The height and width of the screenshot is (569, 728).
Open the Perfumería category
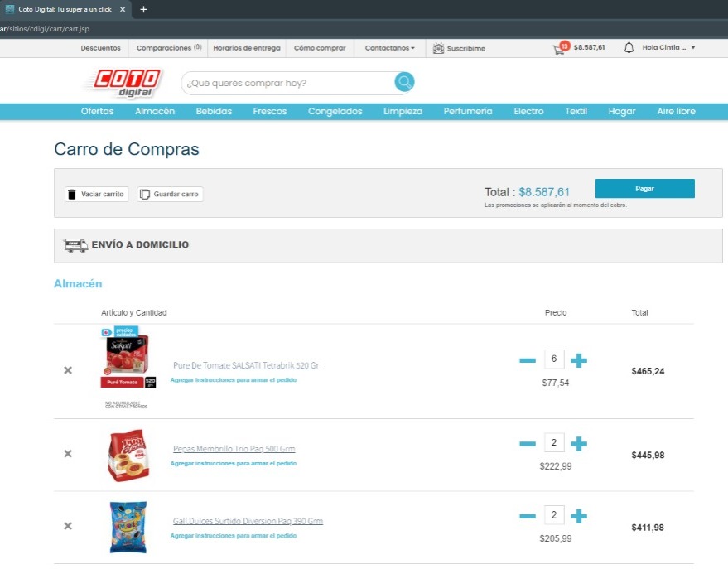[468, 111]
